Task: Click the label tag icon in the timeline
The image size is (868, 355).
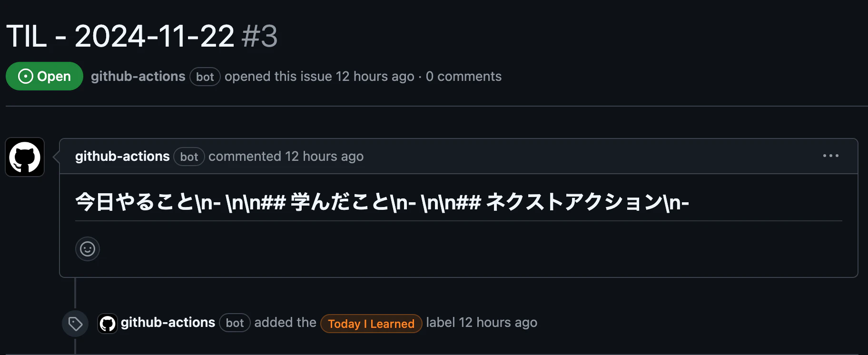Action: coord(75,323)
